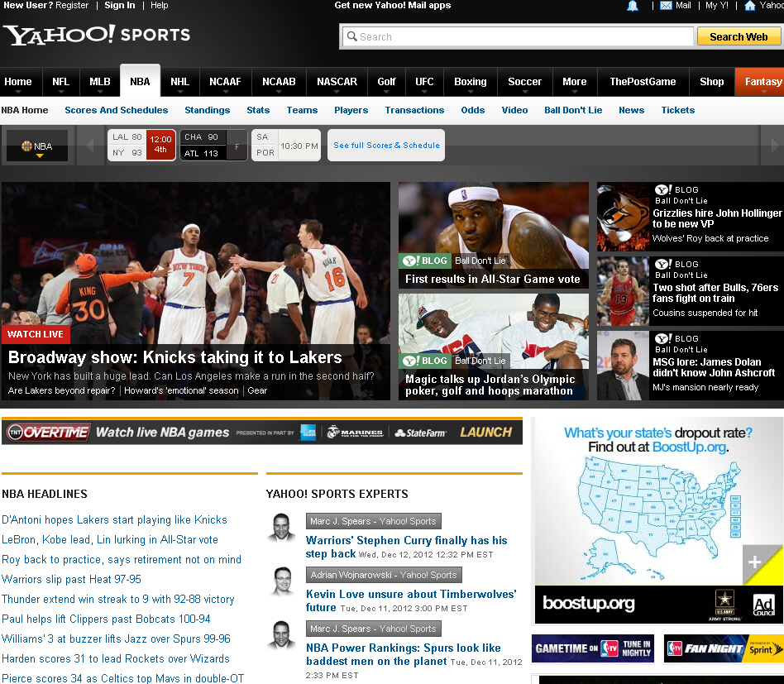This screenshot has height=684, width=784.
Task: Click the Bulls player blog thumbnail
Action: (x=623, y=291)
